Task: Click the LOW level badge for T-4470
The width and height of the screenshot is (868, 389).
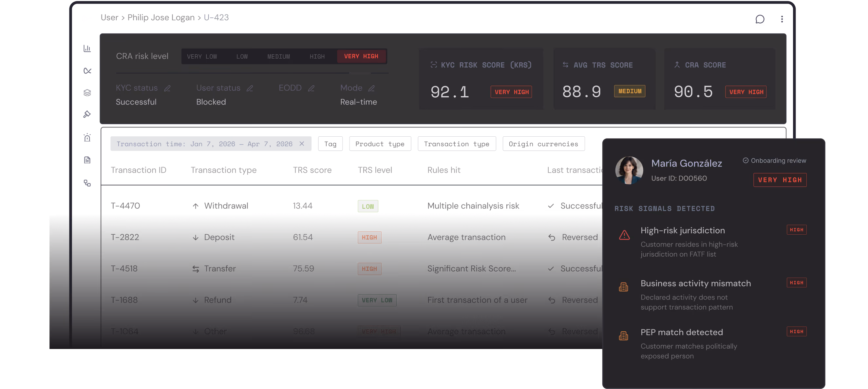Action: [x=368, y=206]
